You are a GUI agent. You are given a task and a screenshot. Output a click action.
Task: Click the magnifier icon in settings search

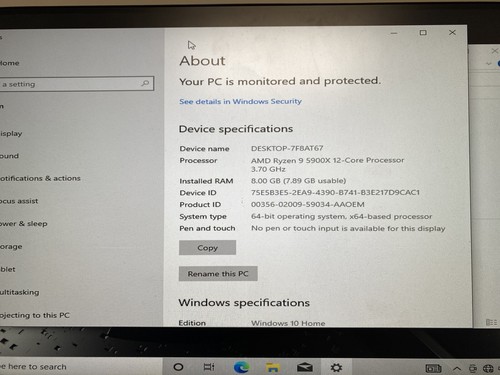[145, 83]
